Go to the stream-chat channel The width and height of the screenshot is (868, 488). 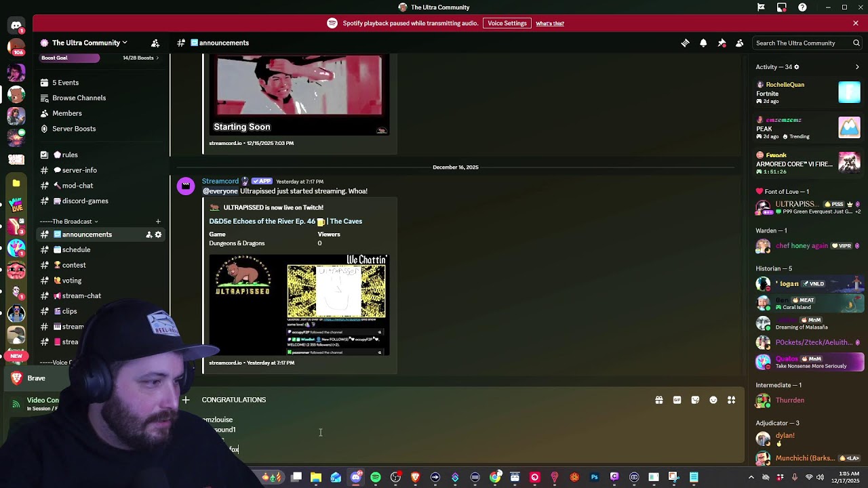tap(102, 296)
